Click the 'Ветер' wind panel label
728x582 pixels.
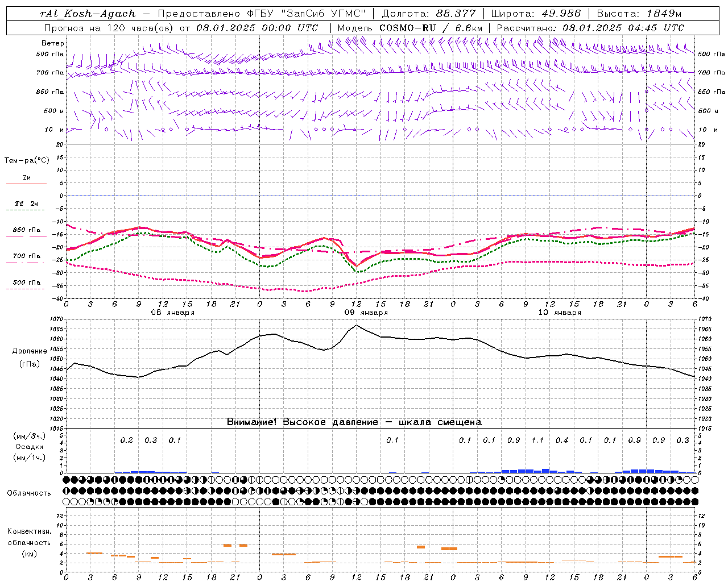click(53, 43)
